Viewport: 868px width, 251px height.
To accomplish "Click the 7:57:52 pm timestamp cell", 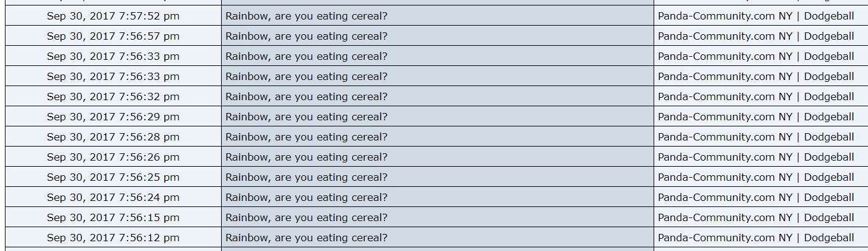I will click(x=113, y=16).
